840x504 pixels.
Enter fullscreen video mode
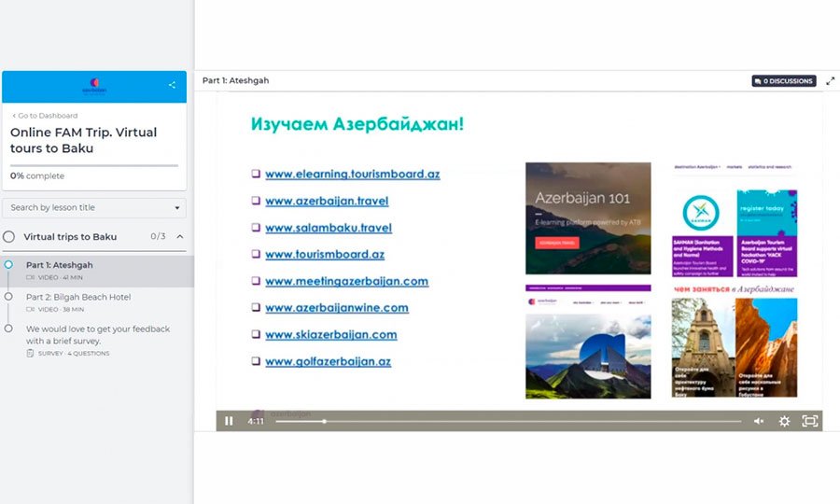(809, 421)
